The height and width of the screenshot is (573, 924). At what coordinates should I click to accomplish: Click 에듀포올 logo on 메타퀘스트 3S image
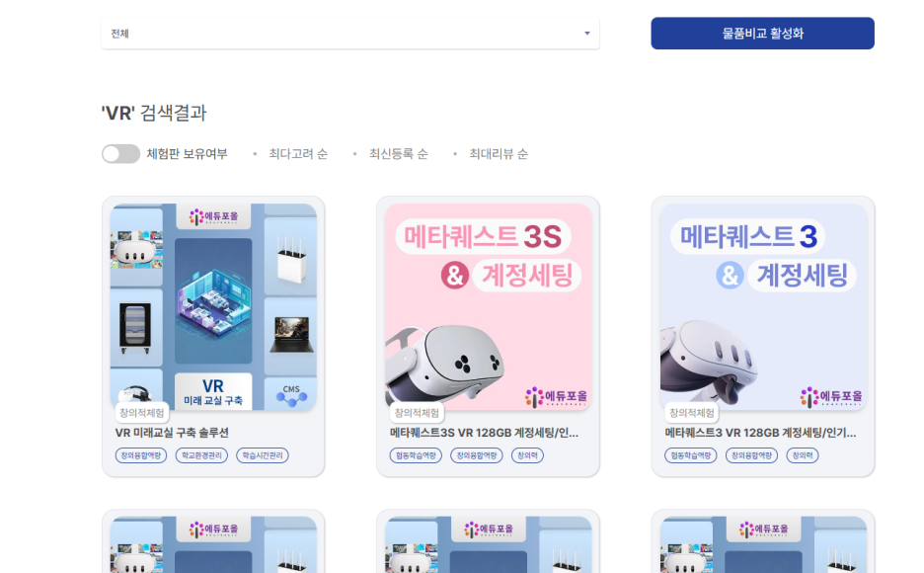click(x=557, y=397)
